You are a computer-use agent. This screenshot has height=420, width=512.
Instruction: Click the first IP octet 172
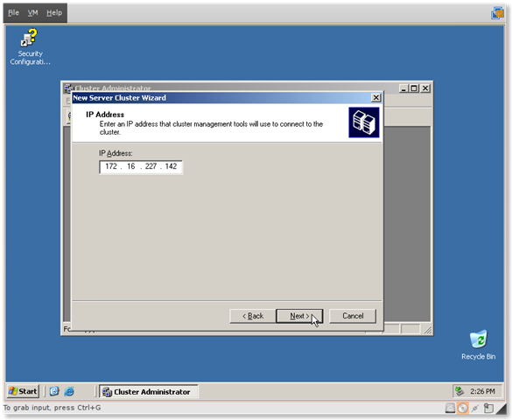click(111, 166)
